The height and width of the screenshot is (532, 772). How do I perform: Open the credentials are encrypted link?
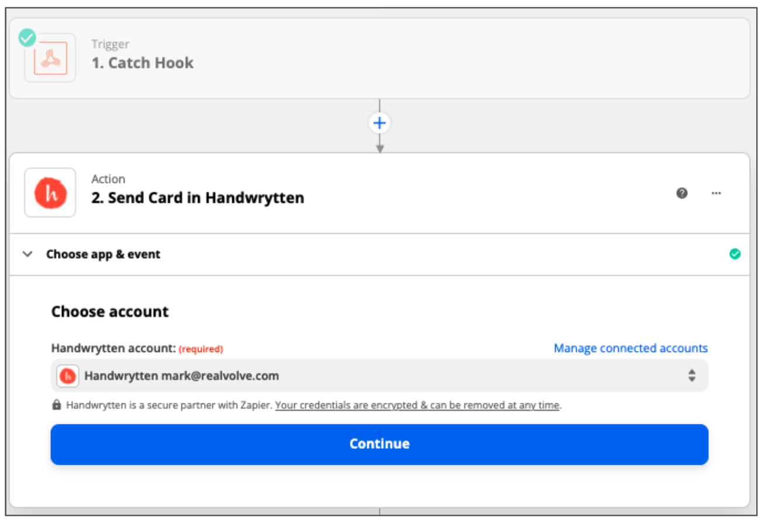418,405
